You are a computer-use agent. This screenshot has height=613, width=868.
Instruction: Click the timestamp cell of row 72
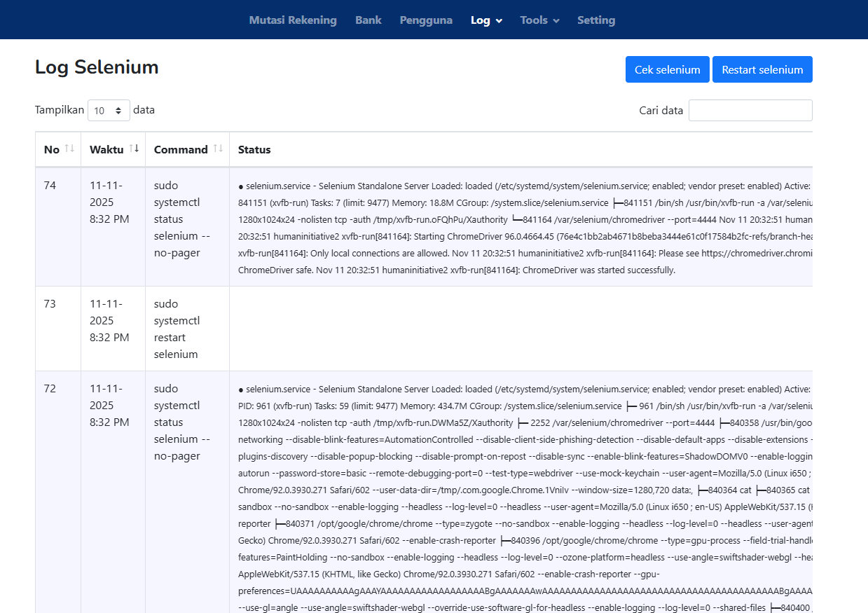[109, 405]
